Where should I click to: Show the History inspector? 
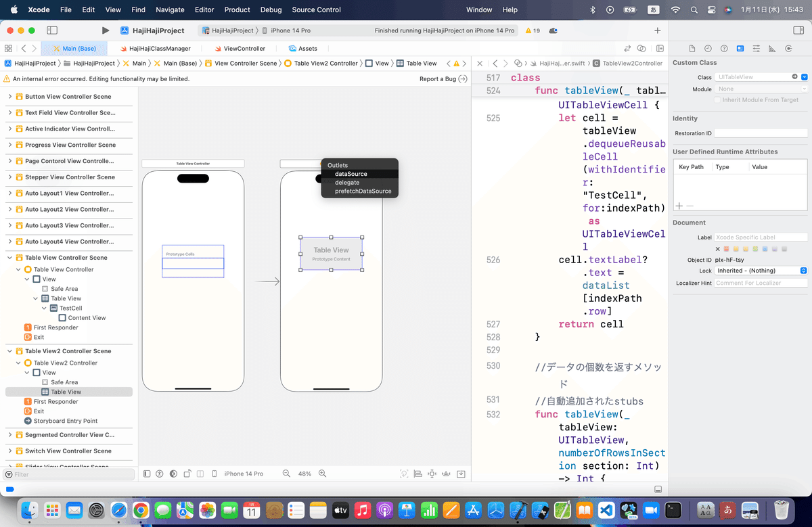(708, 49)
